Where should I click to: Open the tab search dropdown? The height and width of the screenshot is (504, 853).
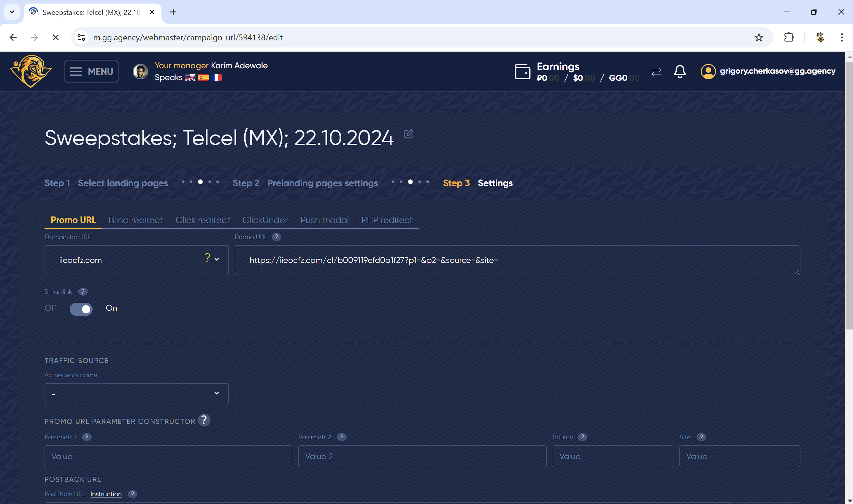pos(12,12)
